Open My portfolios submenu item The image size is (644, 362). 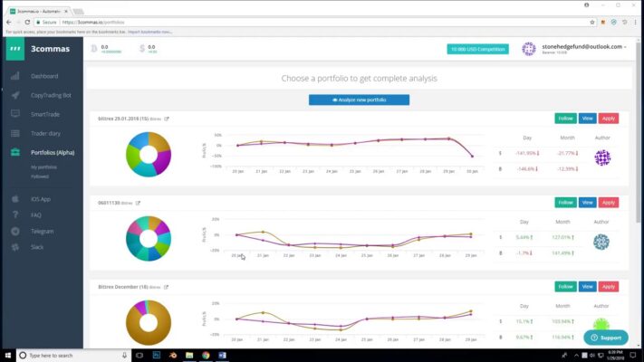[43, 167]
